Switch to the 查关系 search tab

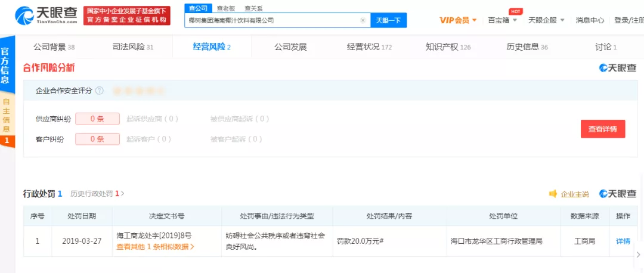[253, 8]
